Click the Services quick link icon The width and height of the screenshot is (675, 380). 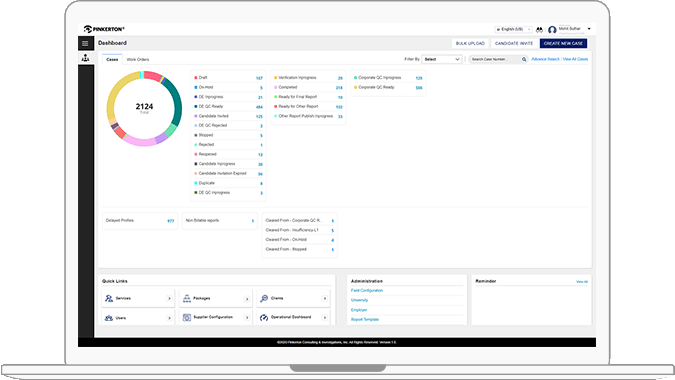[x=109, y=298]
